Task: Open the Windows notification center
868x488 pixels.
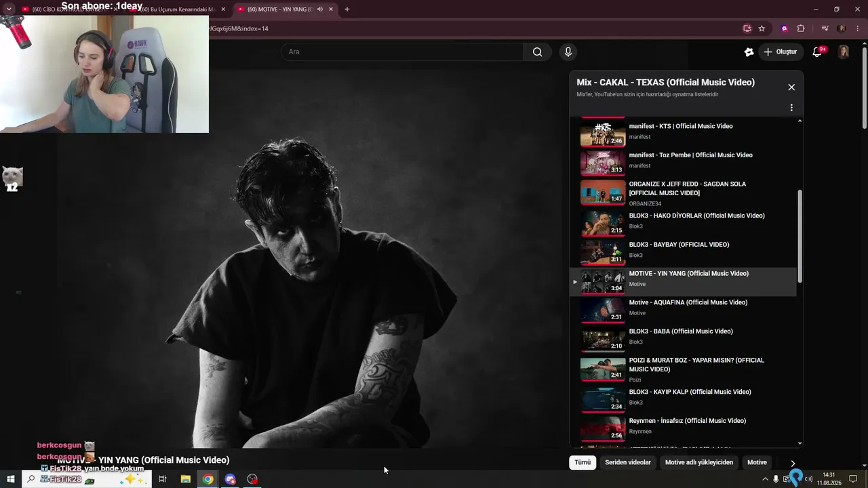Action: pos(853,479)
